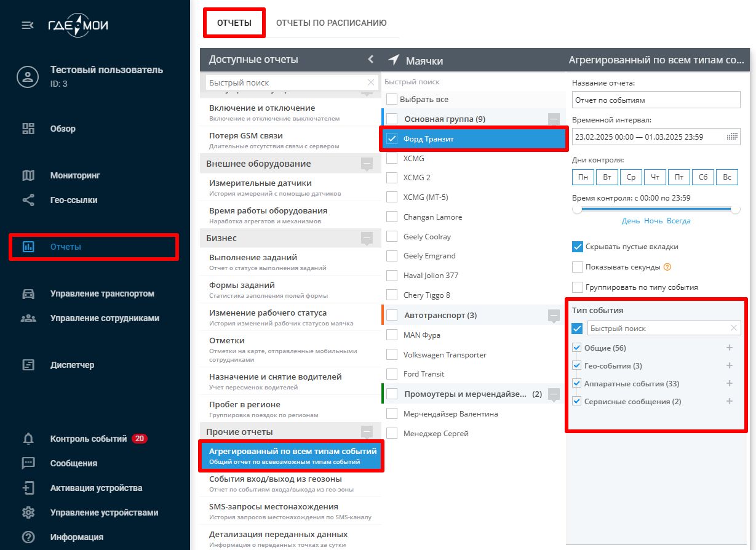Collapse the Доступные отчеты panel arrow
Image resolution: width=756 pixels, height=550 pixels.
pyautogui.click(x=370, y=59)
